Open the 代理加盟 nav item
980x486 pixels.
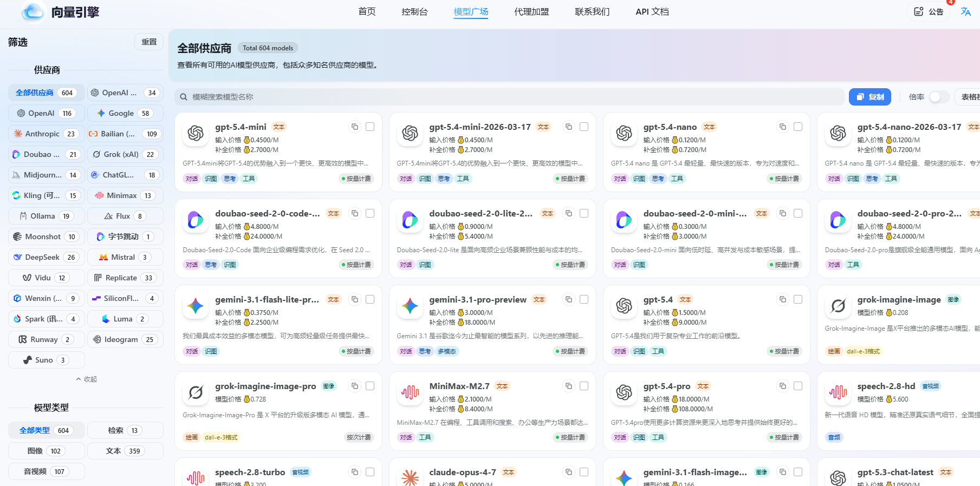tap(531, 11)
